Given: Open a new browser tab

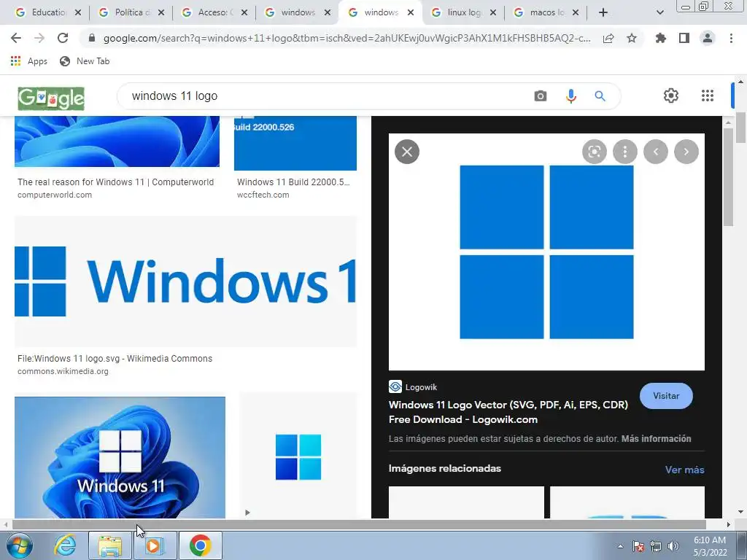Looking at the screenshot, I should [x=603, y=12].
